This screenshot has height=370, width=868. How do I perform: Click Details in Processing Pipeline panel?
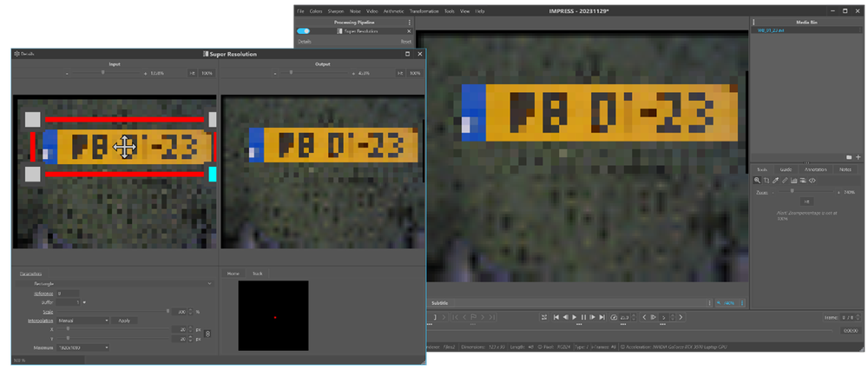(x=305, y=42)
